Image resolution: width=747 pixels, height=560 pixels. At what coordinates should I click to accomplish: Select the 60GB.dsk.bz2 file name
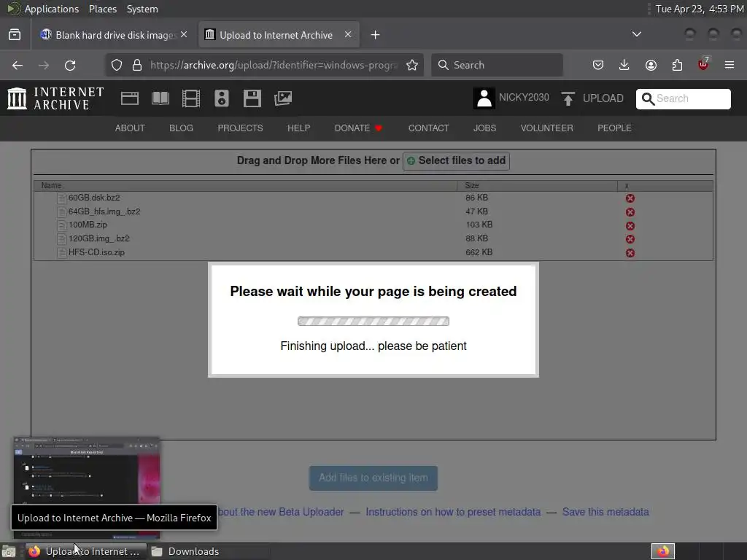pyautogui.click(x=94, y=198)
